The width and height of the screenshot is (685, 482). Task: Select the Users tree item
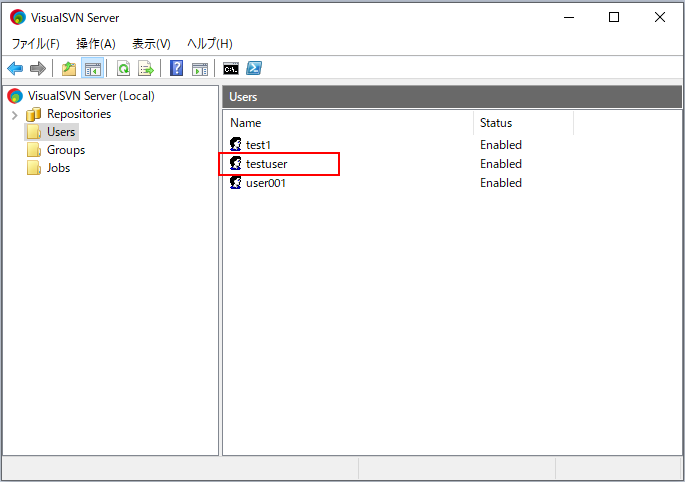[61, 132]
